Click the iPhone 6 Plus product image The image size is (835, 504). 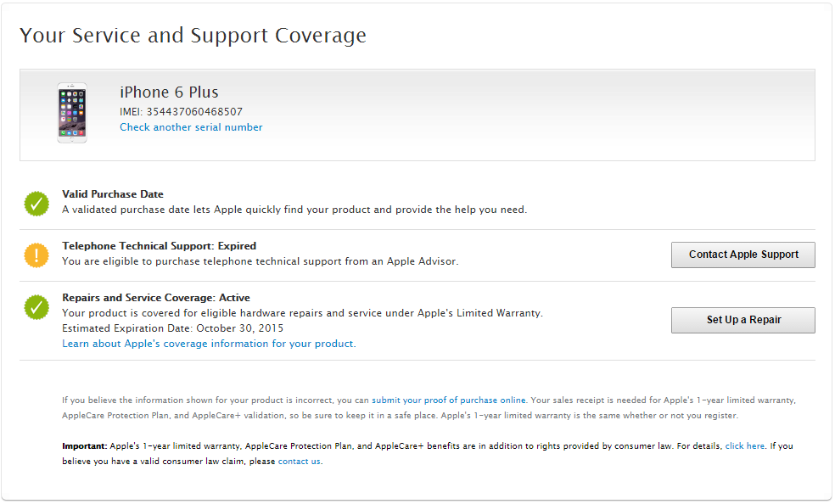point(71,113)
